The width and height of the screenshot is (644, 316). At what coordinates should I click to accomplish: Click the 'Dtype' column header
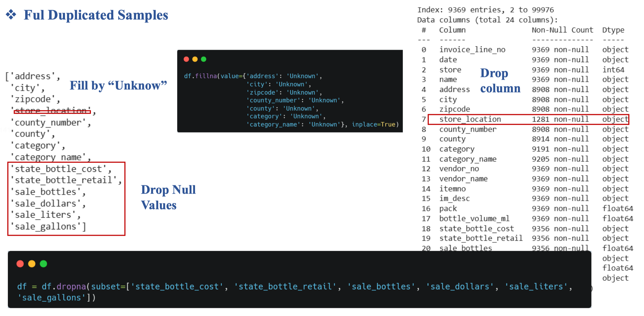pyautogui.click(x=613, y=30)
